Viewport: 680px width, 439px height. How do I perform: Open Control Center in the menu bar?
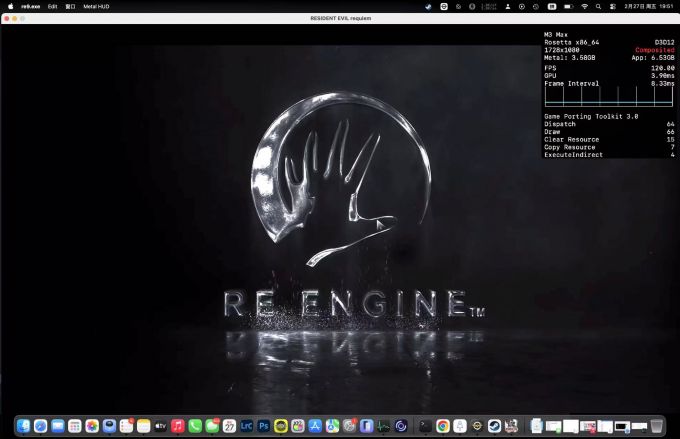point(612,7)
